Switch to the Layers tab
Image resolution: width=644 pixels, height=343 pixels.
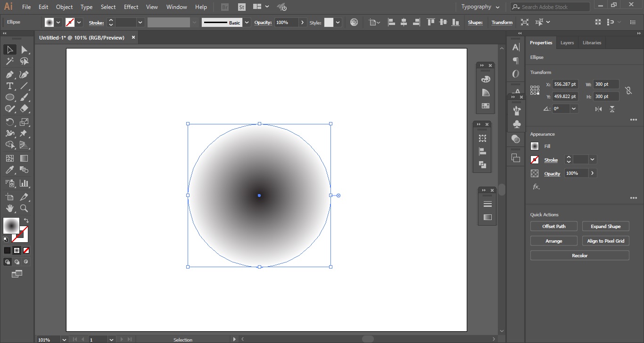point(567,42)
